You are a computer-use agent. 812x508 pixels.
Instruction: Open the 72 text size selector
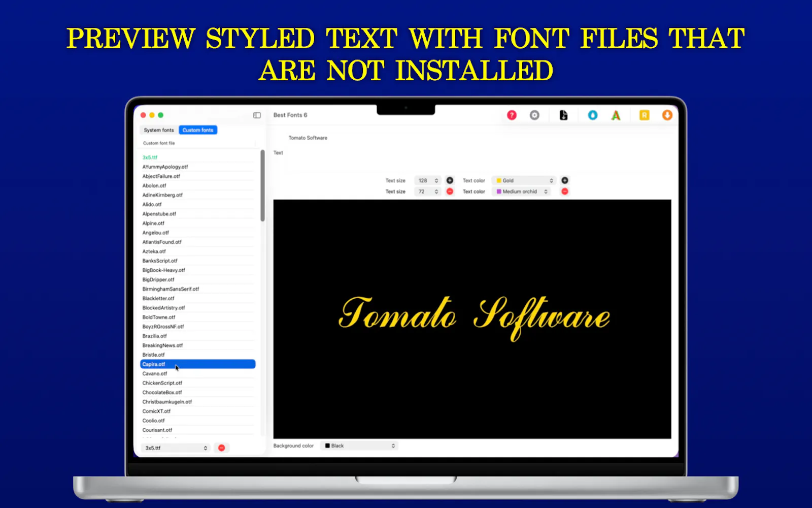click(428, 192)
